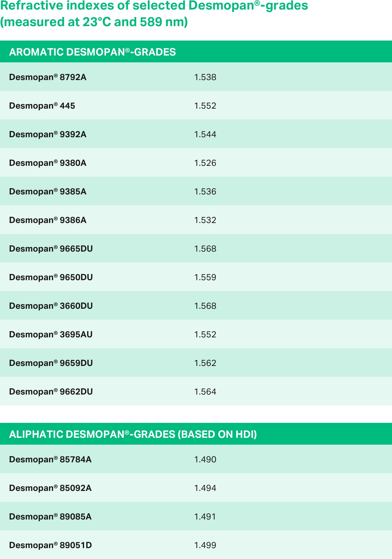This screenshot has width=392, height=559.
Task: Select the 'Desmopan® 9386A' row label
Action: click(48, 220)
